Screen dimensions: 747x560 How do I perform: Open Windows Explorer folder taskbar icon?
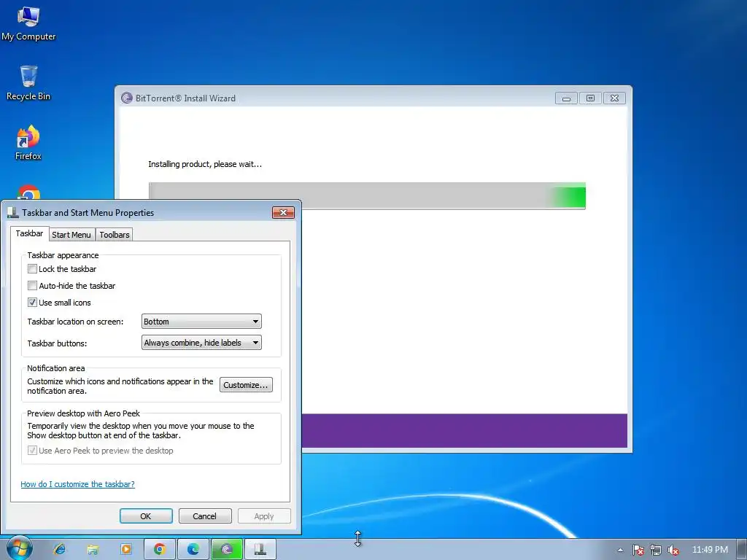click(x=93, y=550)
